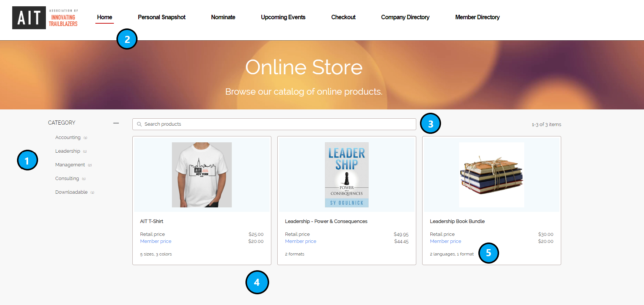This screenshot has height=305, width=644.
Task: Click the Leadership book cover thumbnail
Action: [347, 174]
